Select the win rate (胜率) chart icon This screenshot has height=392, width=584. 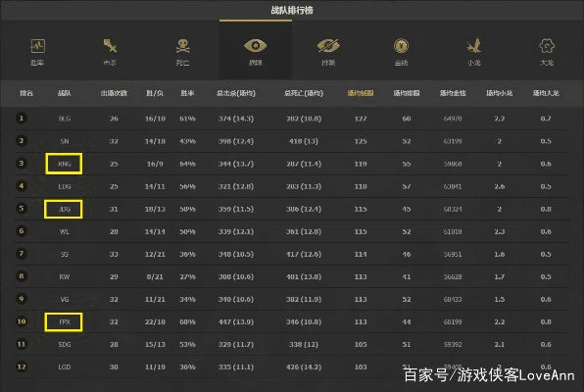click(x=37, y=46)
